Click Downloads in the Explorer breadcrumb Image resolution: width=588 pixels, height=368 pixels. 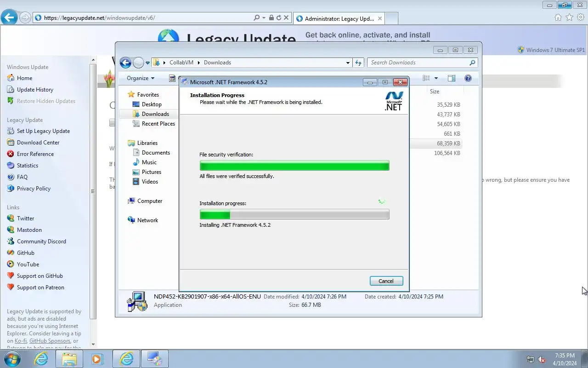(x=217, y=63)
